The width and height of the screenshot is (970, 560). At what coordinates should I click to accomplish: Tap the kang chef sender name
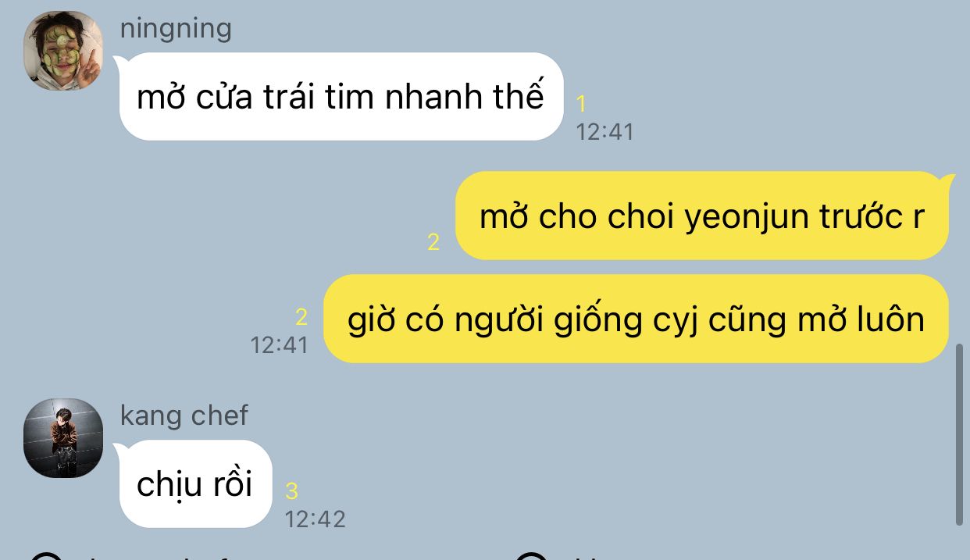coord(184,416)
